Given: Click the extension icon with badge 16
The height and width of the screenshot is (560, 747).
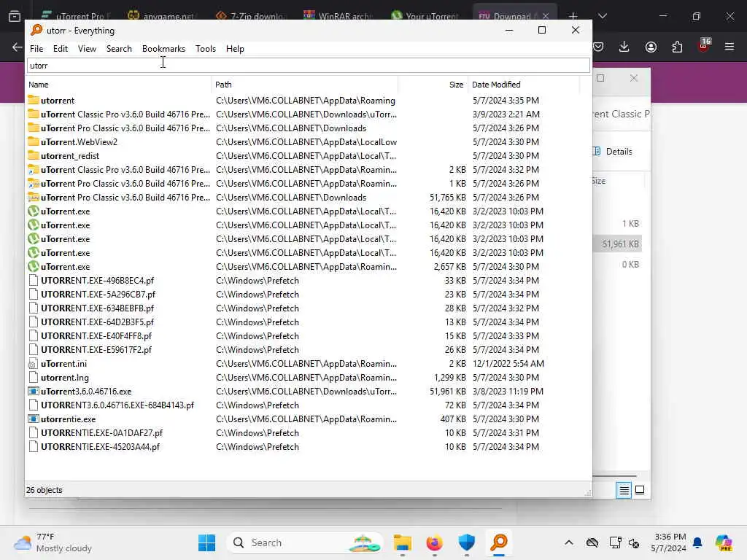Looking at the screenshot, I should coord(704,46).
